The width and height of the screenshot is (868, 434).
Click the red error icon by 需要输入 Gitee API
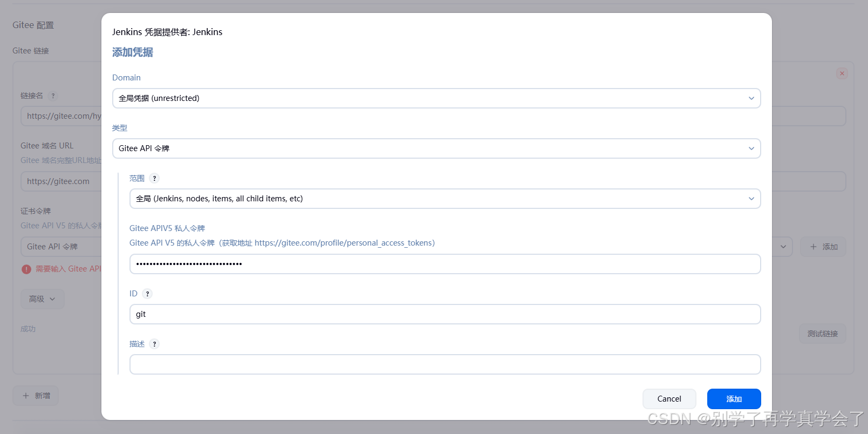[26, 269]
